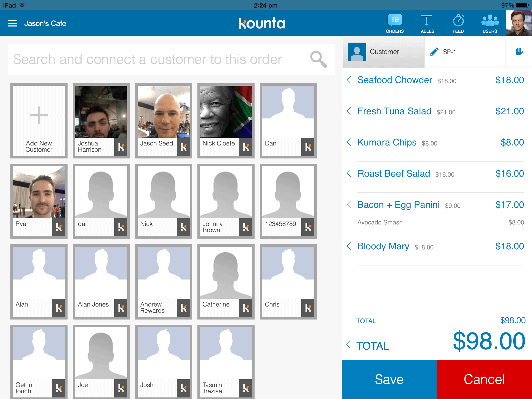This screenshot has width=532, height=399.
Task: Select the SP-1 order name tab
Action: 465,52
